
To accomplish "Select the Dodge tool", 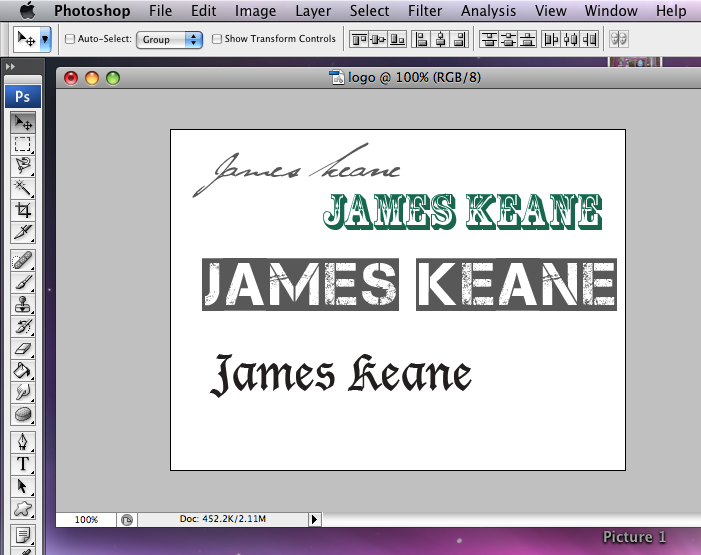I will (23, 392).
